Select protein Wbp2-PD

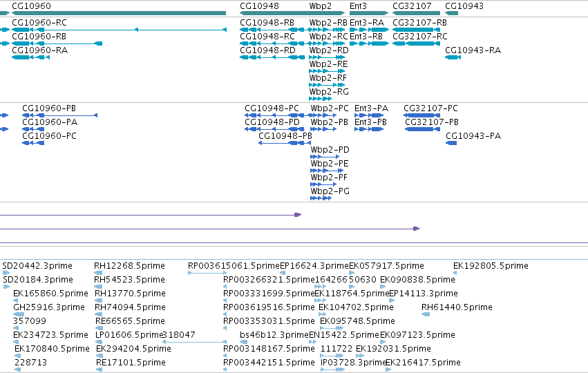point(330,150)
